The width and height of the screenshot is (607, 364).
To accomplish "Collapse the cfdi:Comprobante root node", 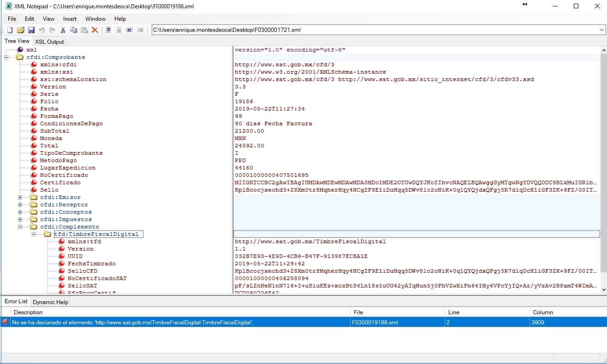I will point(6,57).
